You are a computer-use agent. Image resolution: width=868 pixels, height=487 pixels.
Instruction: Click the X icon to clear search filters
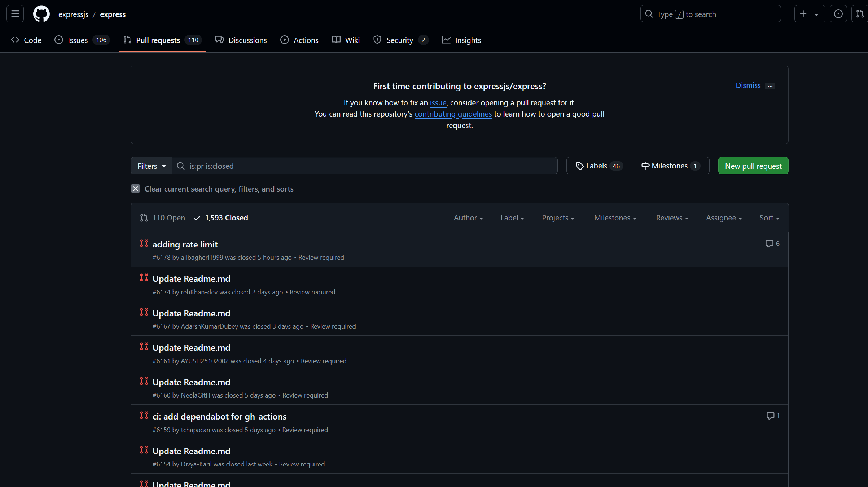[x=135, y=189]
